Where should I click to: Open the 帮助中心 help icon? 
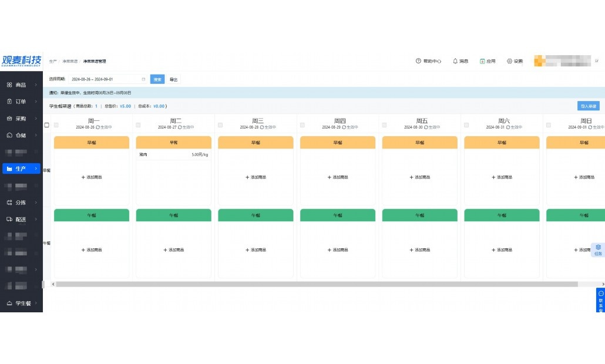(x=418, y=61)
